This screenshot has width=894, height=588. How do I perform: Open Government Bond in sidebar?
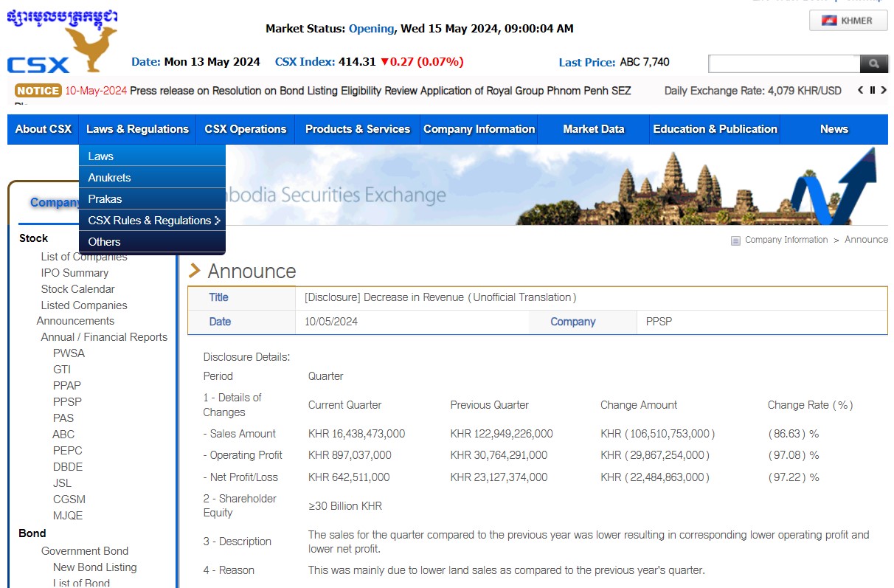pos(85,551)
